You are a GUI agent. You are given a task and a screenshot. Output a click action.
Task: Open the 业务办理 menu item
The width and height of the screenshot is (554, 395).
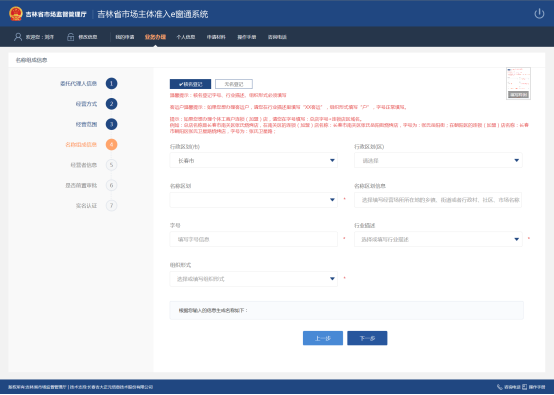pyautogui.click(x=155, y=37)
